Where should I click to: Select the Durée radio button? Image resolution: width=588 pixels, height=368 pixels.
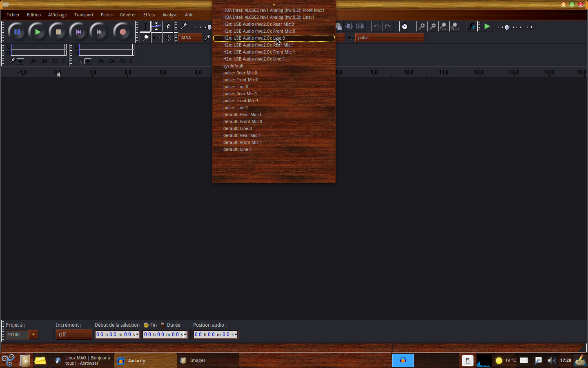pos(163,325)
